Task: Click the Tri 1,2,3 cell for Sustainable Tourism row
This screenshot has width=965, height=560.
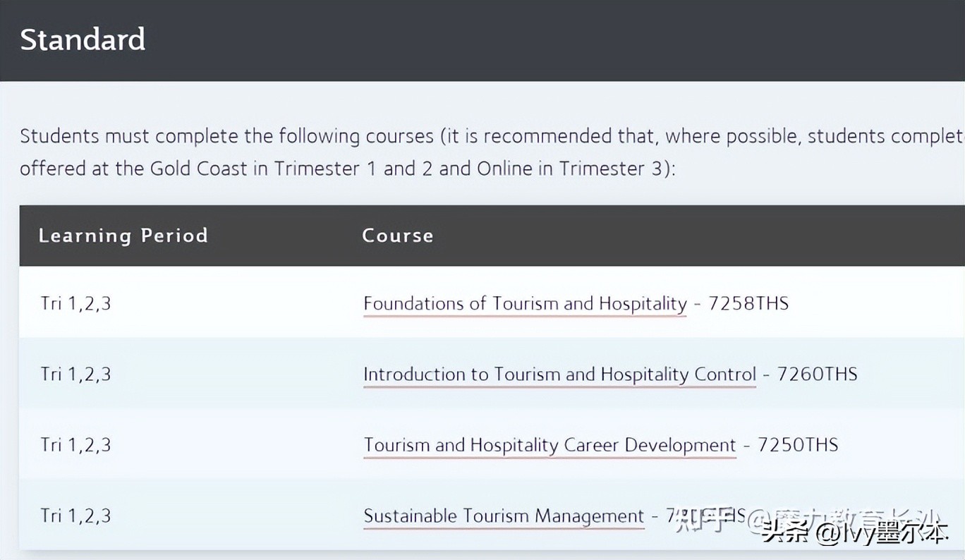Action: click(75, 516)
